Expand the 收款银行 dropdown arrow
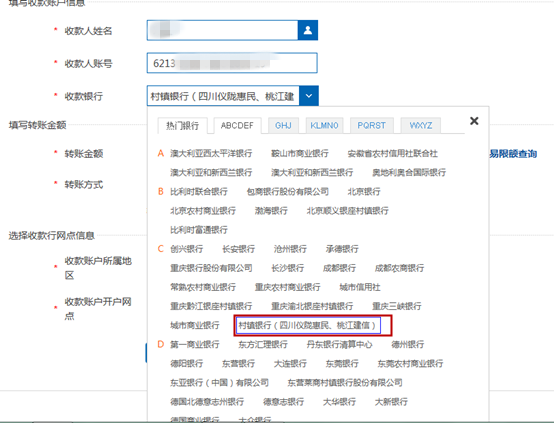This screenshot has height=423, width=554. click(x=309, y=96)
